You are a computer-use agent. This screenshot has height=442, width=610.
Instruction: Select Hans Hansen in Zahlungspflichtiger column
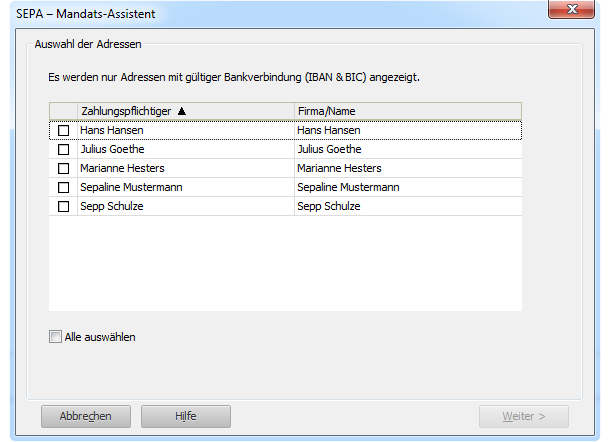tap(112, 131)
